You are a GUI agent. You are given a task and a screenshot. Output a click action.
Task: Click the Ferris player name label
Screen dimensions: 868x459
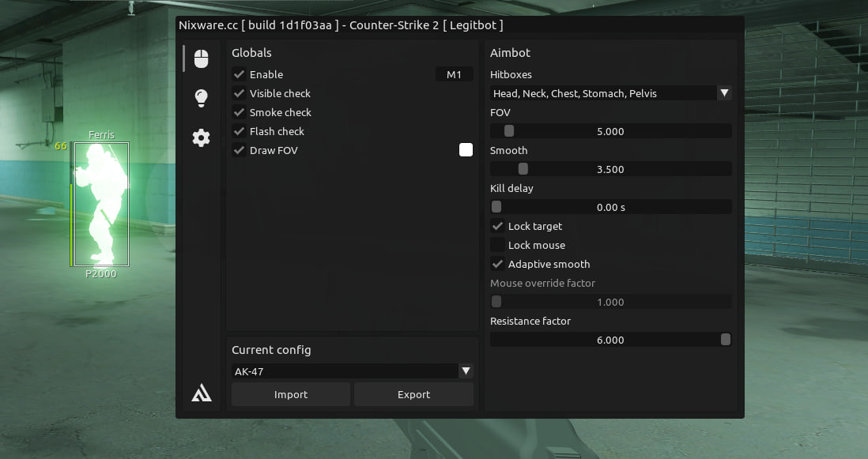tap(101, 134)
